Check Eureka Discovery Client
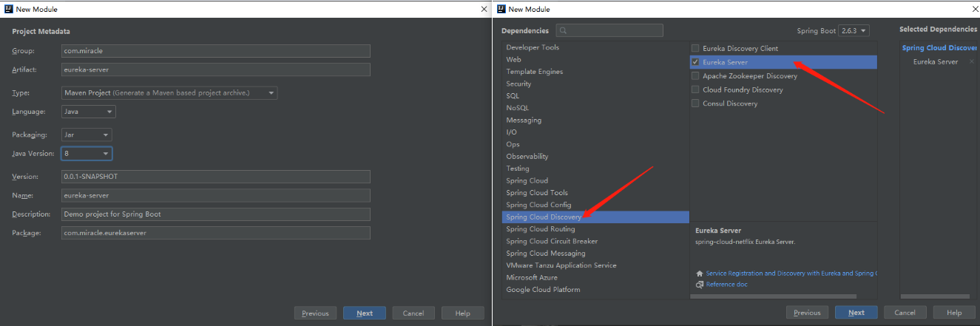This screenshot has width=980, height=326. pyautogui.click(x=695, y=49)
